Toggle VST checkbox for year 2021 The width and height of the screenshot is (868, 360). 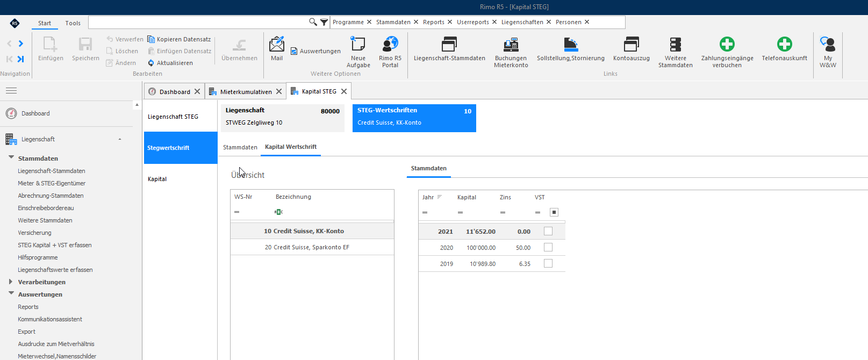(548, 231)
